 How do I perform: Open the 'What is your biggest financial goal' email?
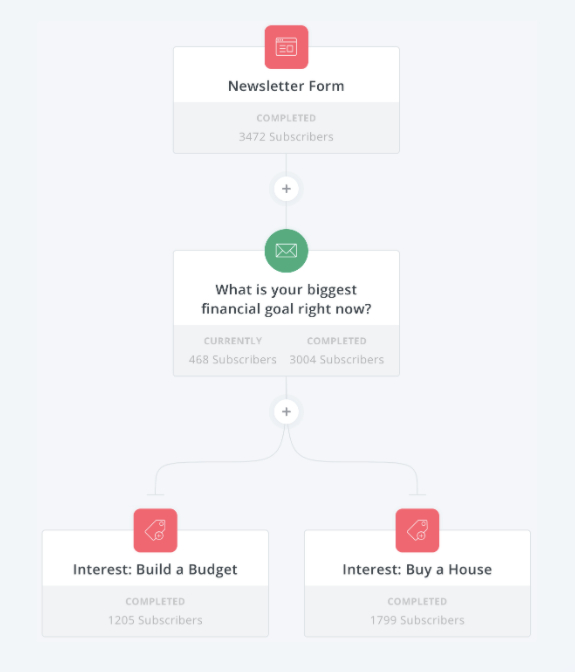point(286,299)
